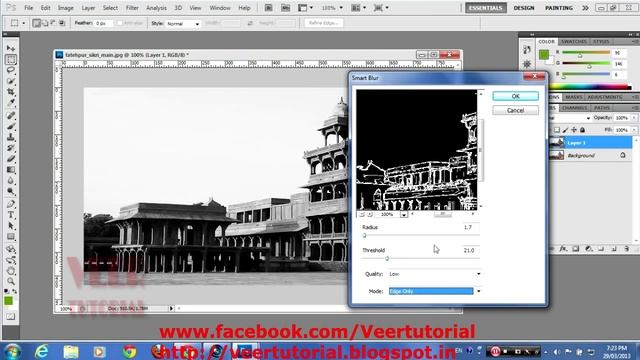Select the Path Selection tool
The height and width of the screenshot is (360, 640).
coord(11,226)
